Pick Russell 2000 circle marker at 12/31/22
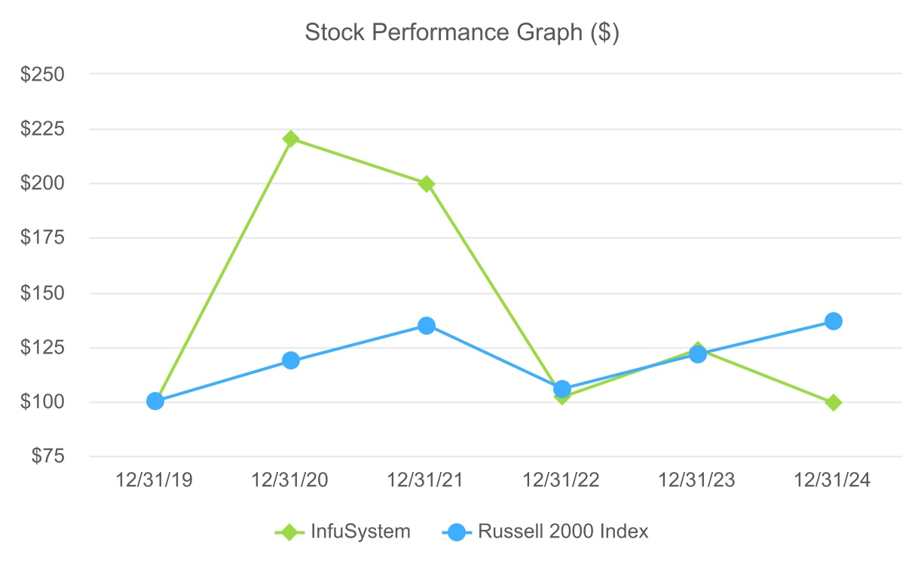This screenshot has height=573, width=924. click(x=562, y=389)
